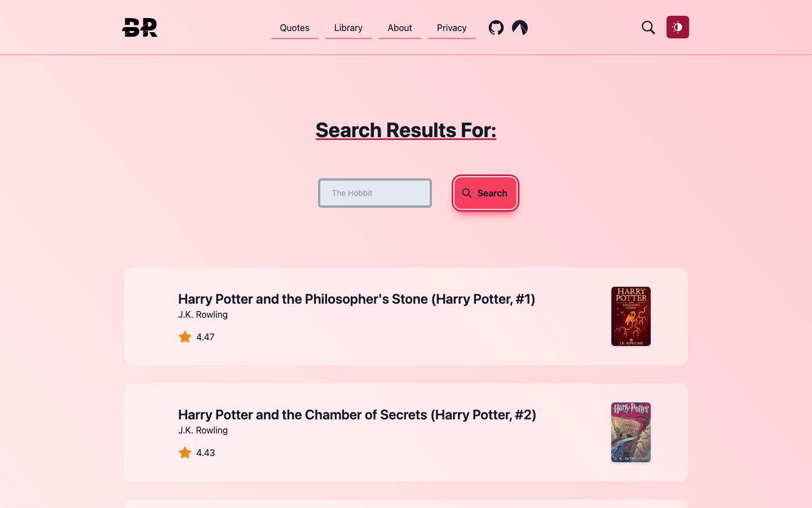Toggle the light/dark theme button
Viewport: 812px width, 508px height.
coord(678,27)
